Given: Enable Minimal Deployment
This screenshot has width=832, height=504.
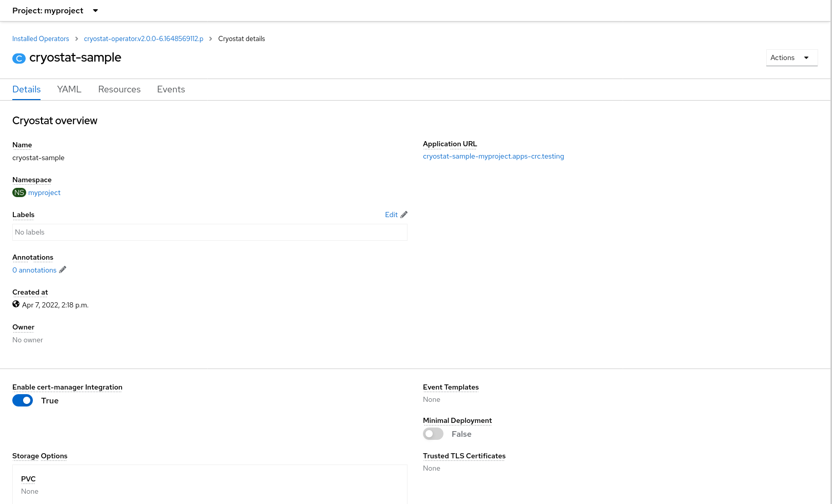Looking at the screenshot, I should (x=433, y=434).
